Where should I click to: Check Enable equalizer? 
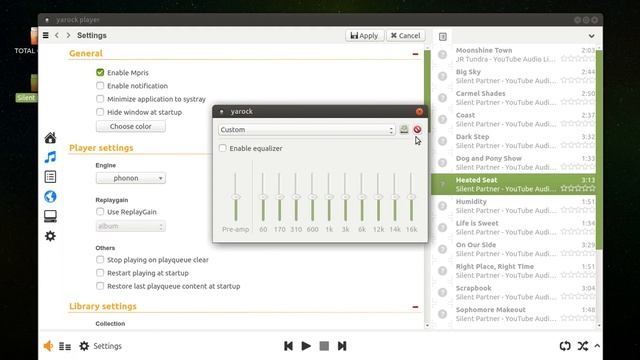222,148
